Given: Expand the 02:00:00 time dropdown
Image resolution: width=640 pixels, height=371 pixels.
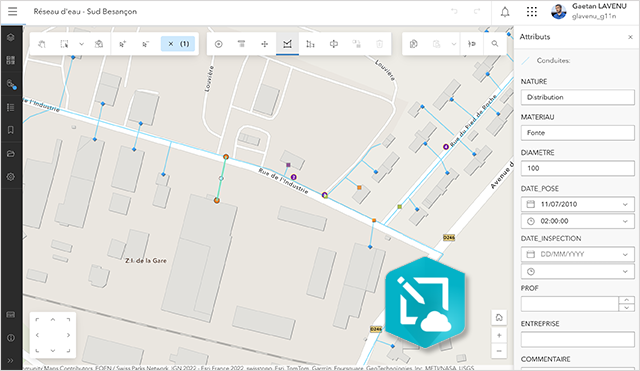Looking at the screenshot, I should point(625,221).
